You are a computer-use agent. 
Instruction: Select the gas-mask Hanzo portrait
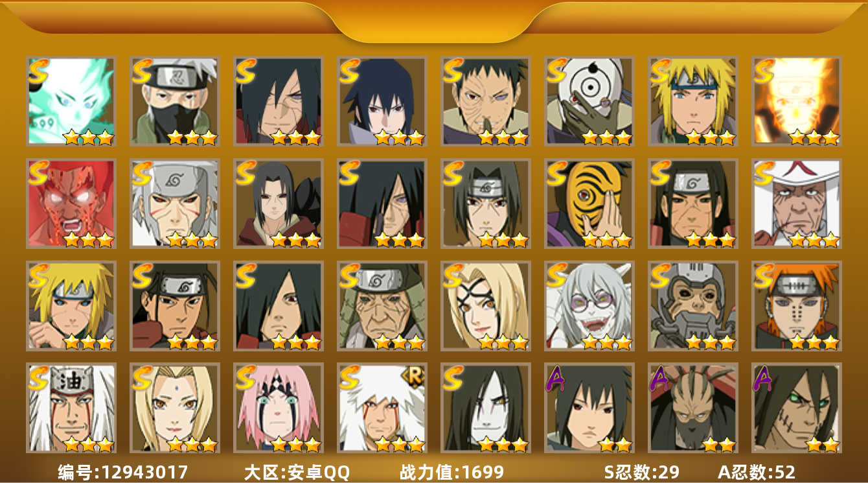pyautogui.click(x=692, y=305)
